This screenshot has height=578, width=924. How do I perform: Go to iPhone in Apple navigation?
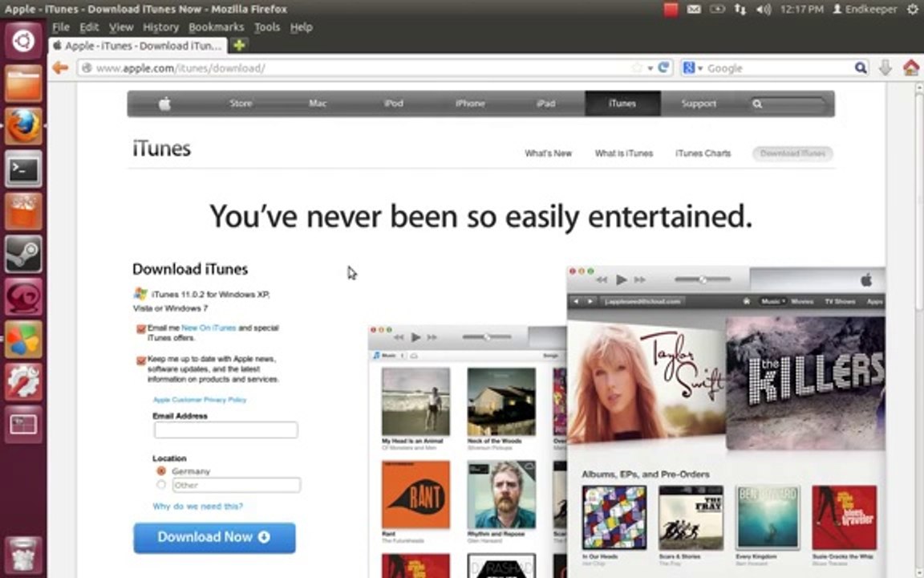pos(470,104)
